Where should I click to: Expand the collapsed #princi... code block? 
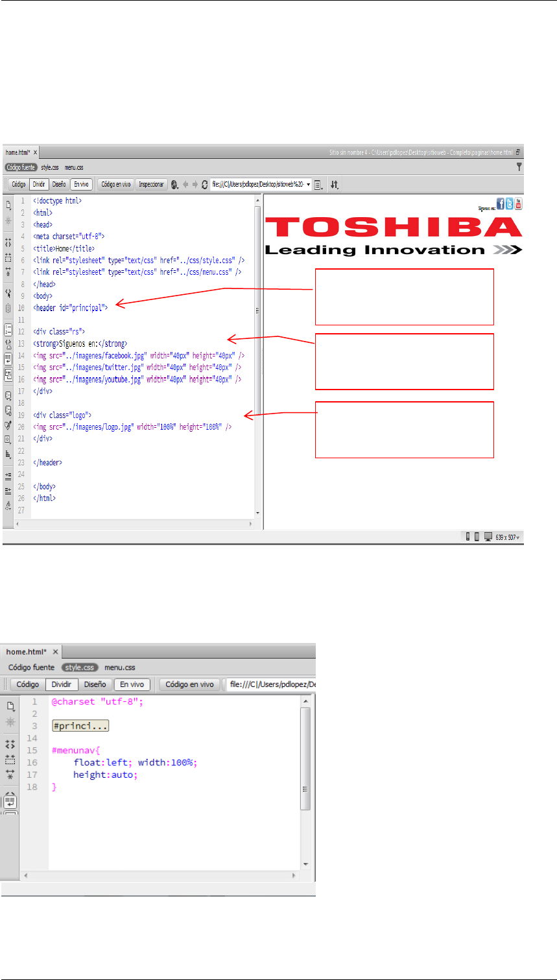[x=80, y=726]
